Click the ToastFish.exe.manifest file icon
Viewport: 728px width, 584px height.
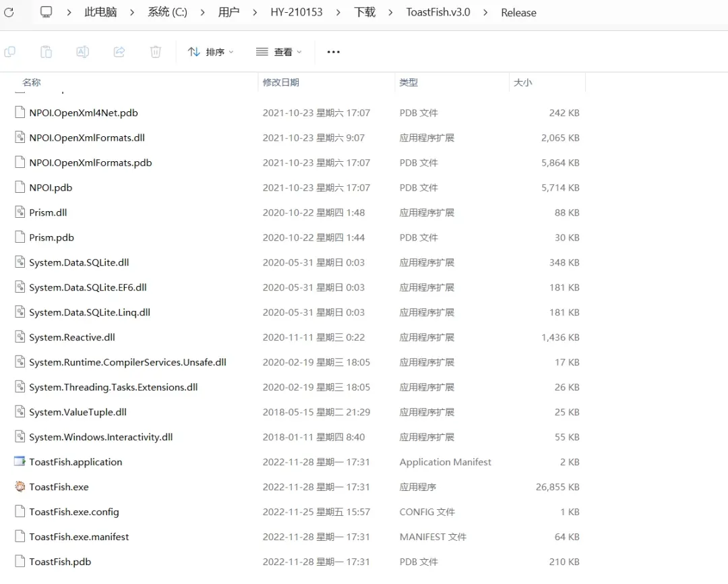tap(20, 537)
